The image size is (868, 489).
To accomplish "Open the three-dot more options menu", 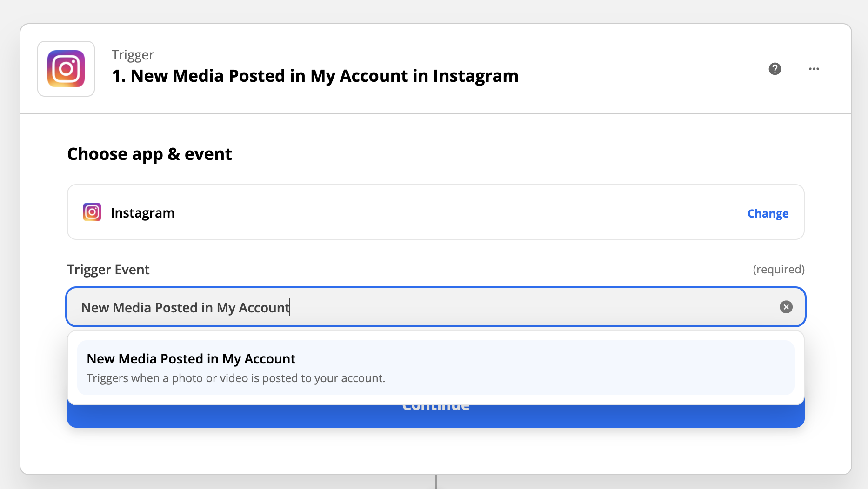I will (x=814, y=69).
